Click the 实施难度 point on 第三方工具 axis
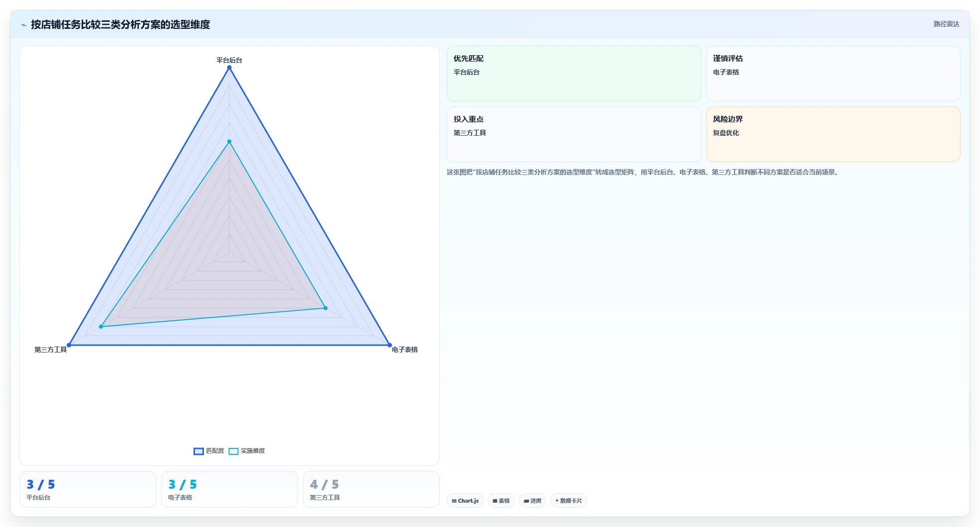This screenshot has width=980, height=527. [x=101, y=327]
